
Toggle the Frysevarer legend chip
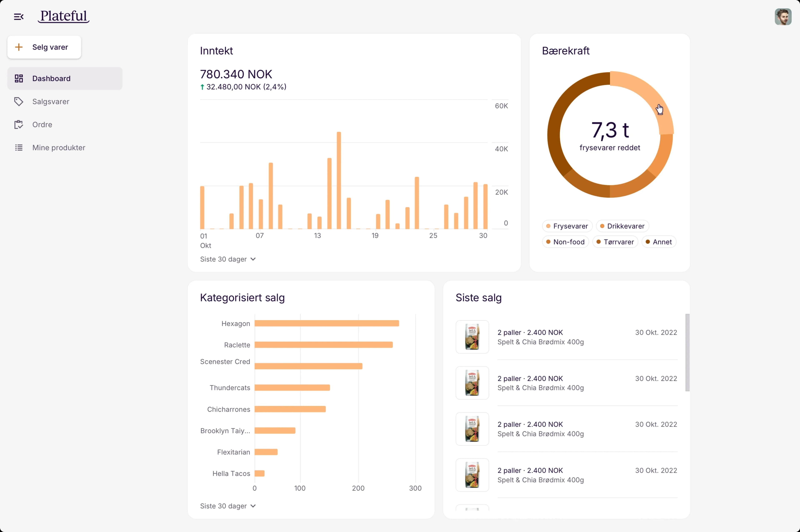(567, 226)
